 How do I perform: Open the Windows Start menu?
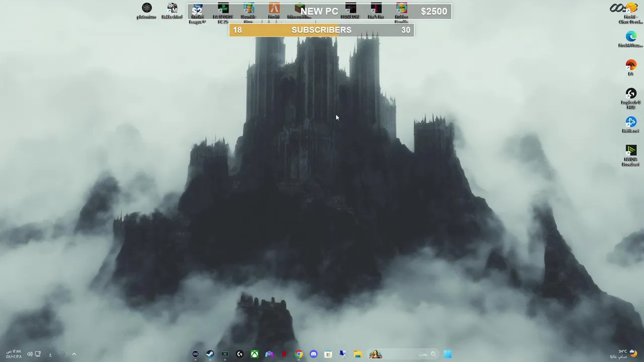[447, 354]
